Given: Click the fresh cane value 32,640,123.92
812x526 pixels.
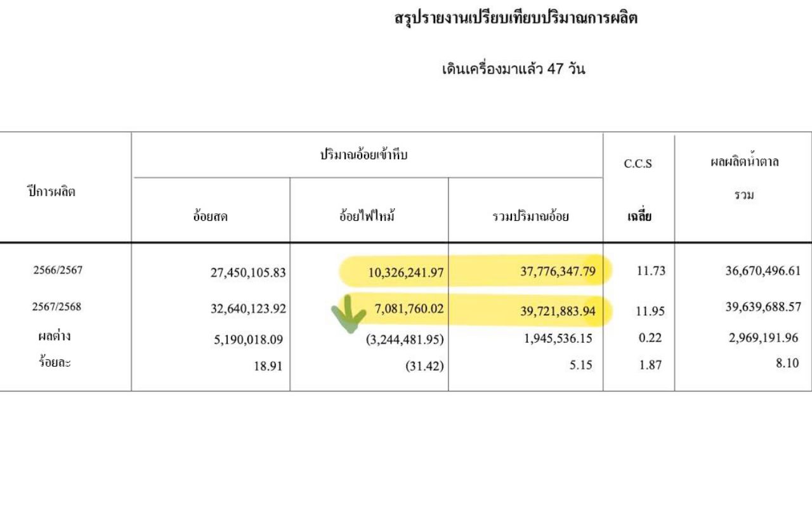Looking at the screenshot, I should [248, 309].
